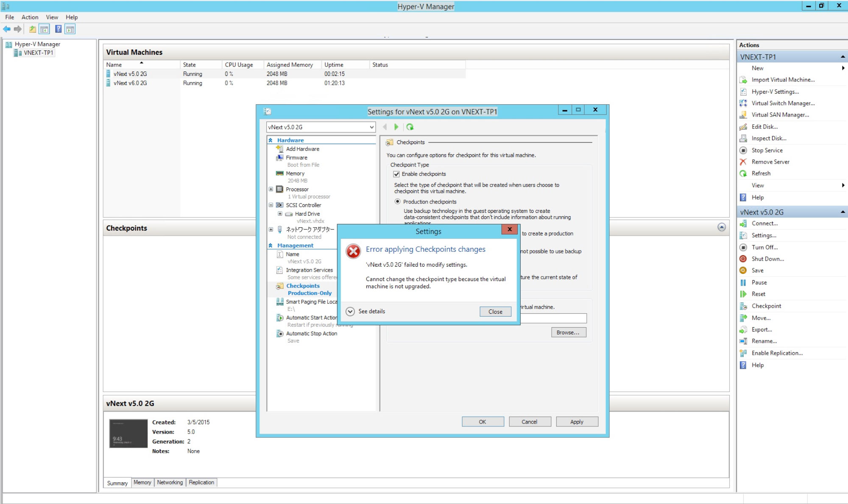Select vNext v6.0 2G virtual machine row
The height and width of the screenshot is (504, 848).
284,83
